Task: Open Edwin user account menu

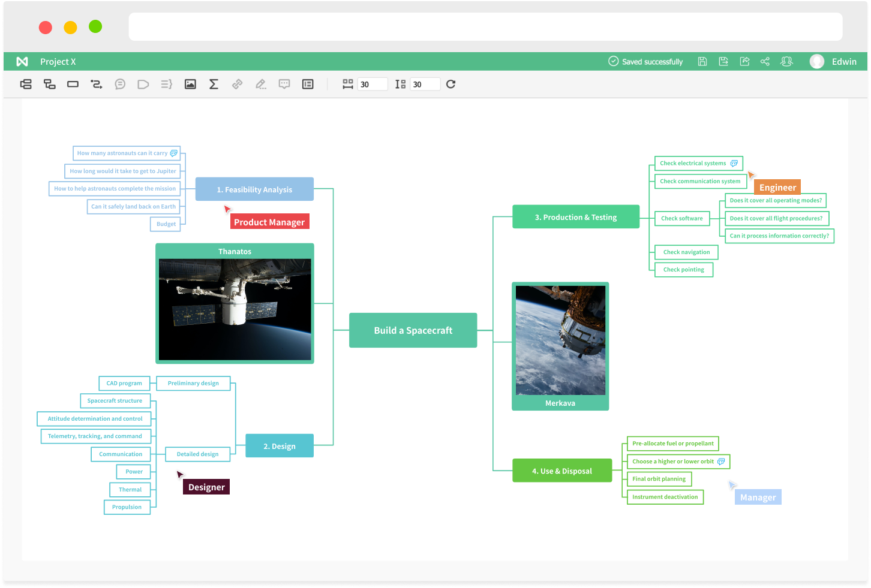Action: 833,62
